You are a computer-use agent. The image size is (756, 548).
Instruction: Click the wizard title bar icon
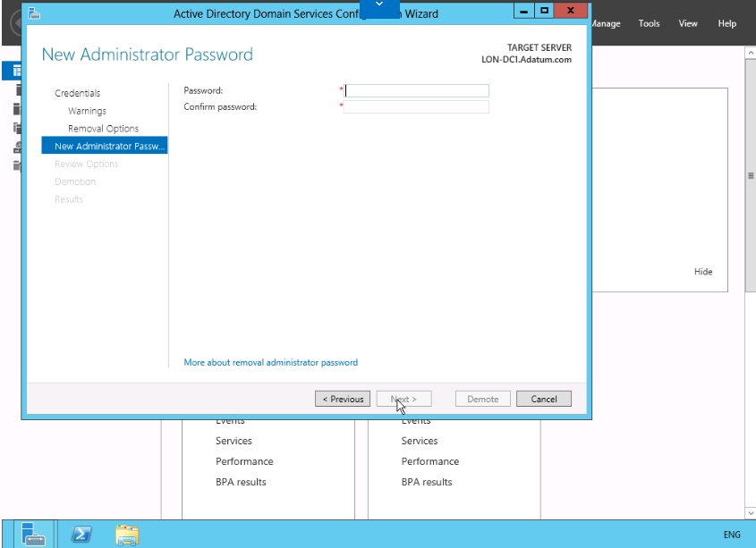[x=34, y=13]
